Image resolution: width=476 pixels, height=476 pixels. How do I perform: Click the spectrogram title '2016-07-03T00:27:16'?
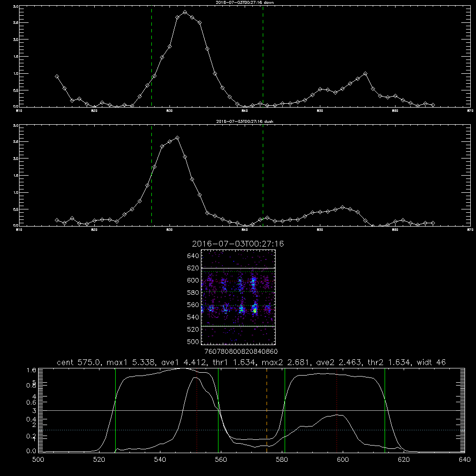click(x=238, y=244)
